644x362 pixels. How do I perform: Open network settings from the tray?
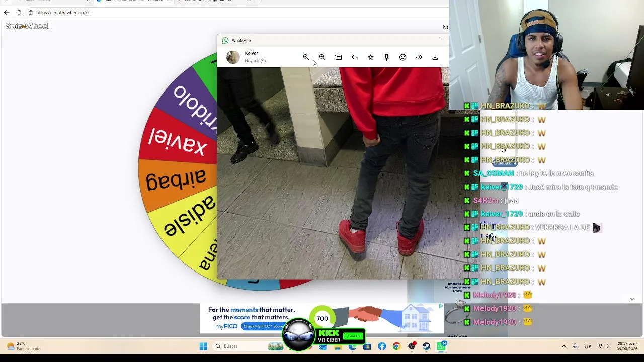(x=600, y=346)
